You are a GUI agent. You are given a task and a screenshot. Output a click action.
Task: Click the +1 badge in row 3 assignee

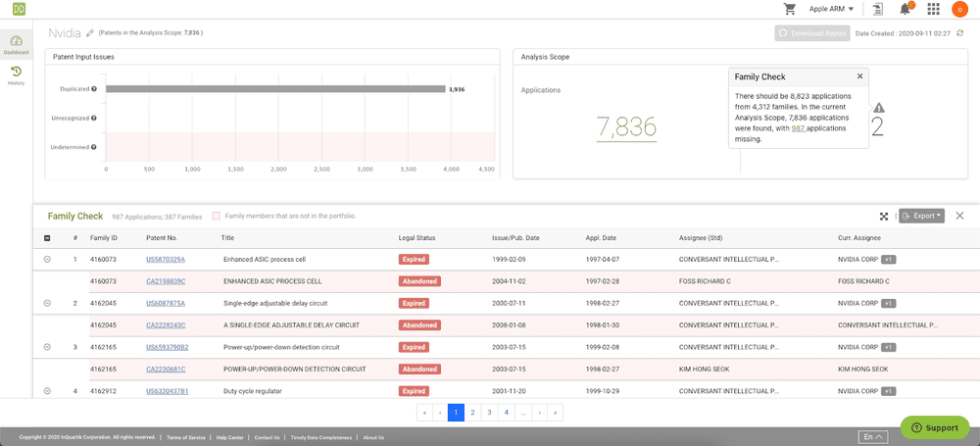click(889, 347)
